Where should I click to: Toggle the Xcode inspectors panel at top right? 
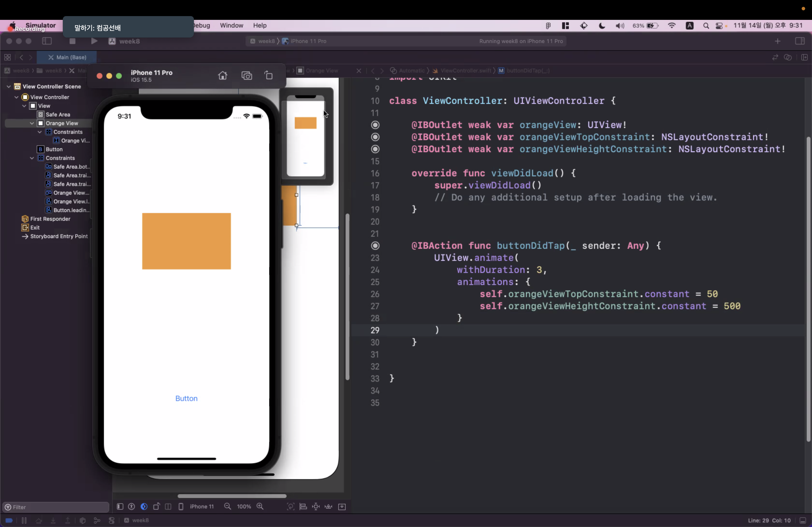[x=800, y=41]
